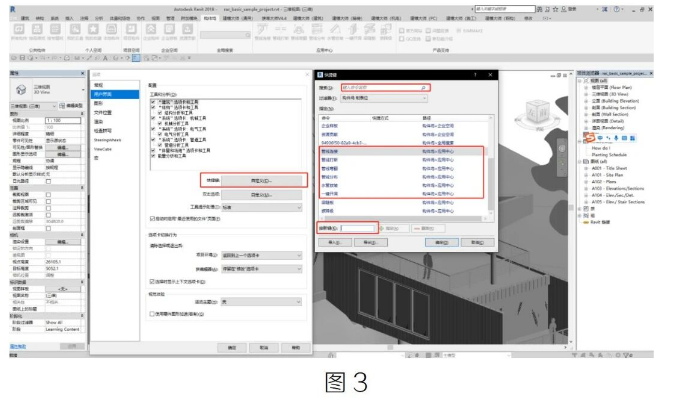695x413 pixels.
Task: Click the Sogou 'S' input method icon
Action: (590, 138)
